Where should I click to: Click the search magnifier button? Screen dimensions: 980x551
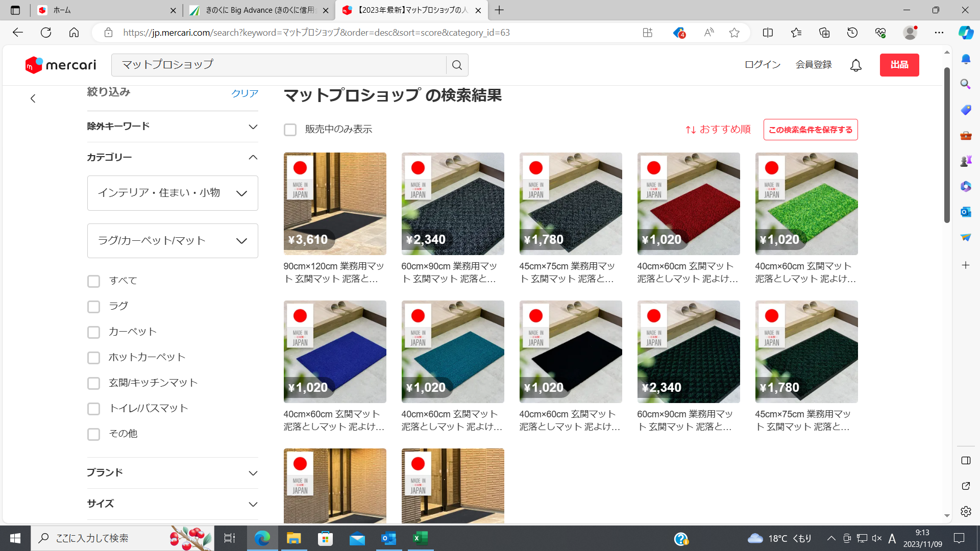click(457, 65)
